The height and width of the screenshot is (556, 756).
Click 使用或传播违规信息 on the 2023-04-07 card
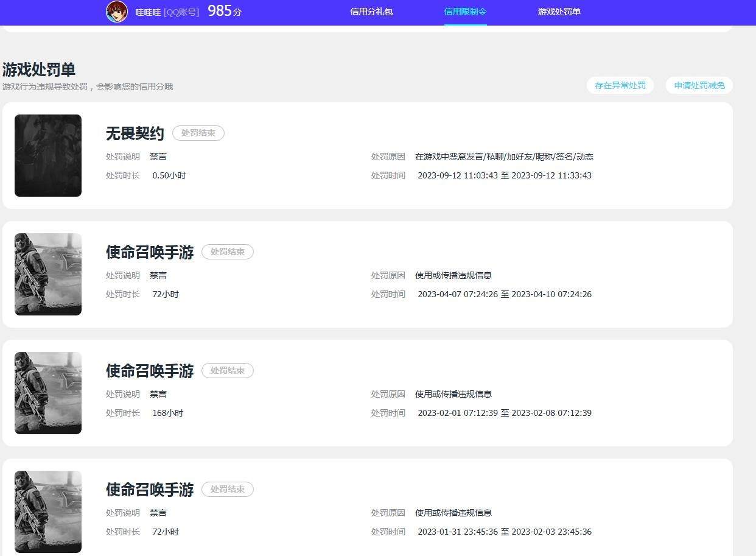[x=453, y=275]
